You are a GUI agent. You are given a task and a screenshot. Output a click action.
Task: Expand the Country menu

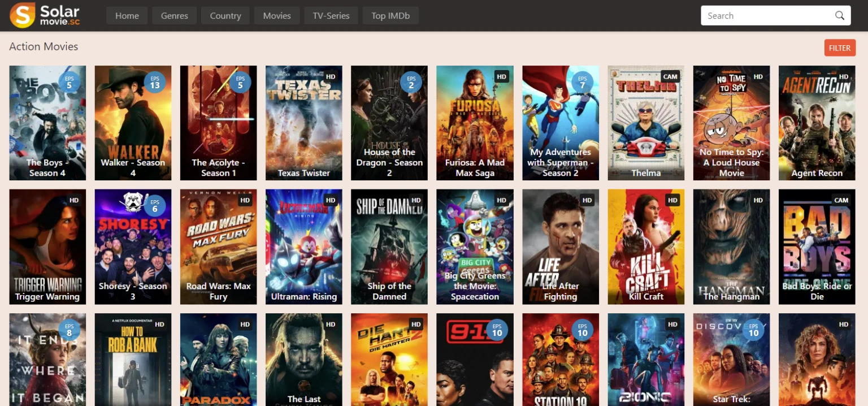pos(225,16)
